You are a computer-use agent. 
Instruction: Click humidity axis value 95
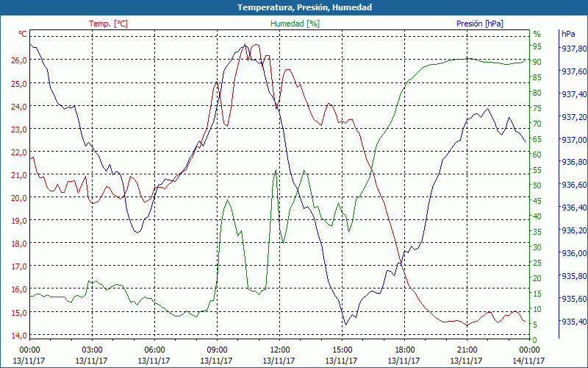point(537,46)
